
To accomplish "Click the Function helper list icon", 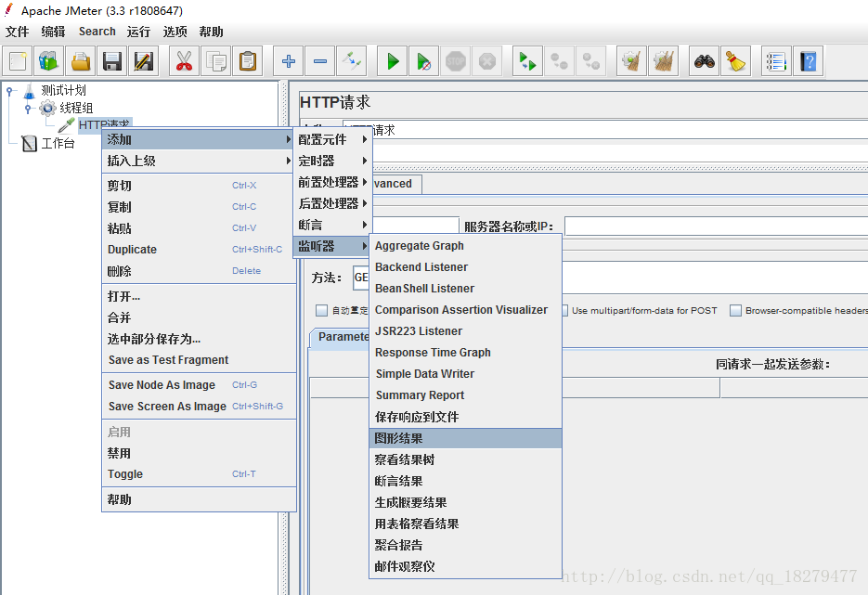I will click(776, 61).
